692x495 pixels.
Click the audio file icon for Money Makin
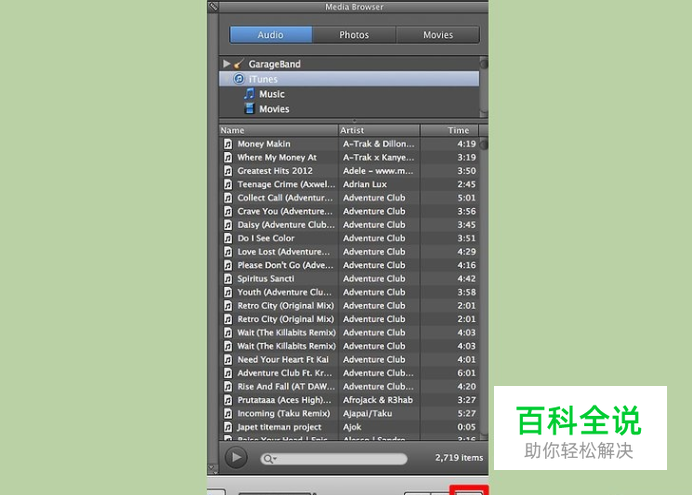[228, 144]
